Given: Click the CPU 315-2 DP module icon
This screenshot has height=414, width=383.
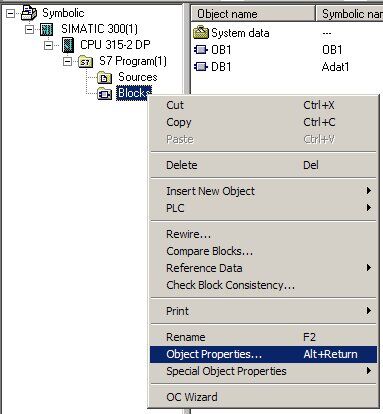Looking at the screenshot, I should [68, 45].
